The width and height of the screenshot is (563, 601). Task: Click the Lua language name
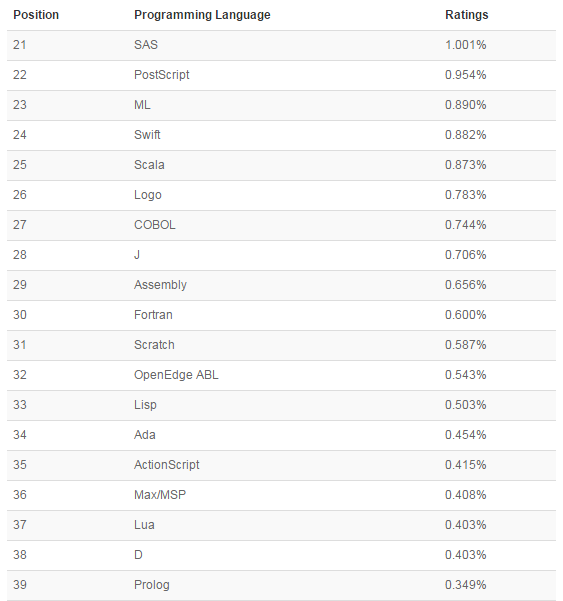tap(144, 525)
